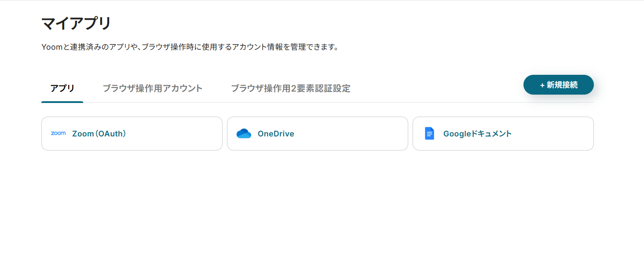644x268 pixels.
Task: Click the Yoom description text below the heading
Action: (190, 47)
